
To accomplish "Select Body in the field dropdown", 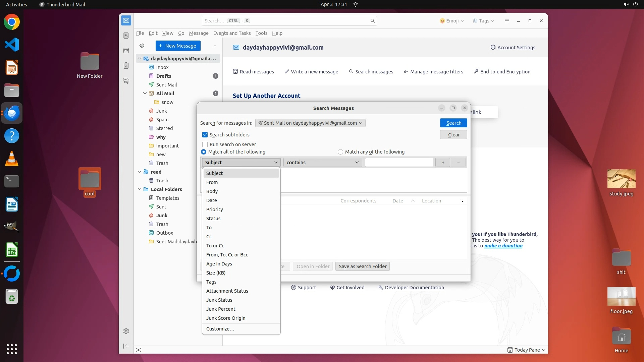I will coord(212,191).
